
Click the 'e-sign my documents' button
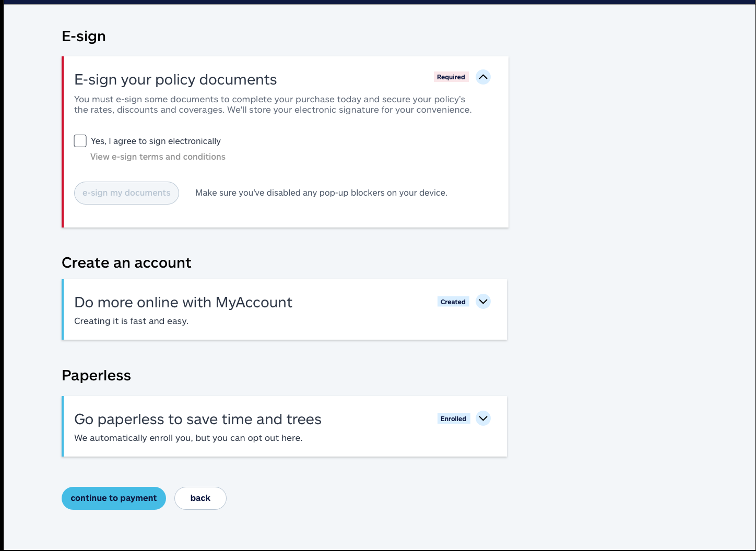[x=126, y=193]
